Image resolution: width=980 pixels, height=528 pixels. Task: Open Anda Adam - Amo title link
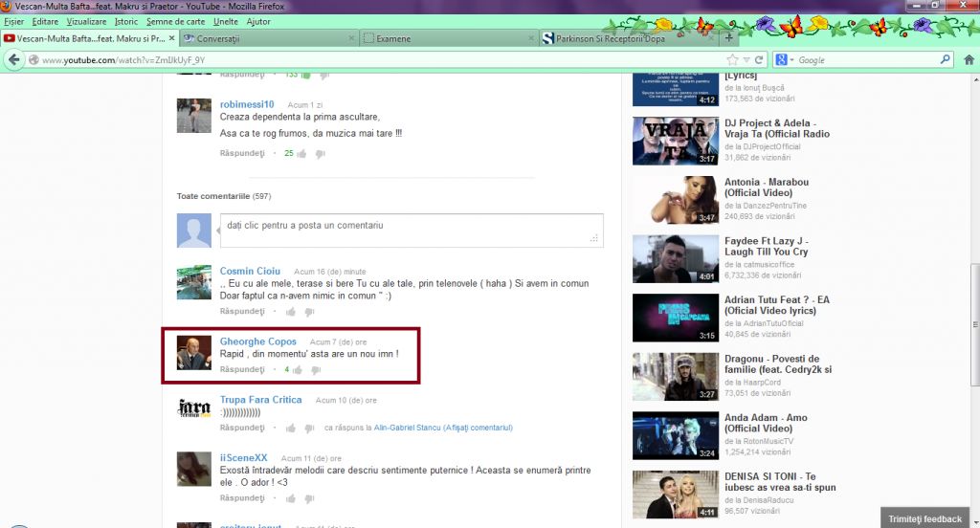[766, 423]
